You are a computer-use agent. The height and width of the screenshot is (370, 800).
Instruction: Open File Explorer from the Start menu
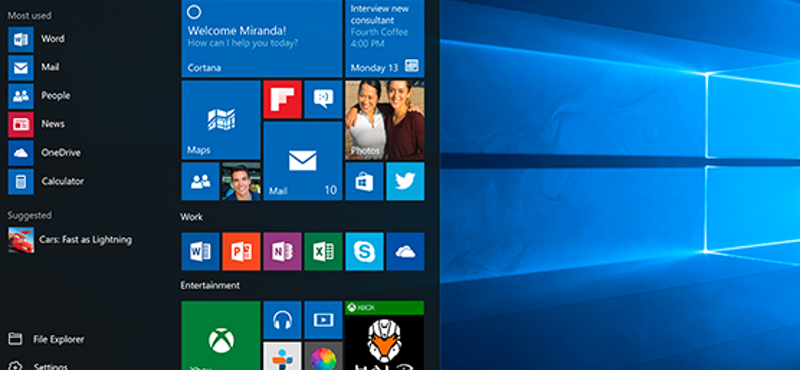coord(46,339)
